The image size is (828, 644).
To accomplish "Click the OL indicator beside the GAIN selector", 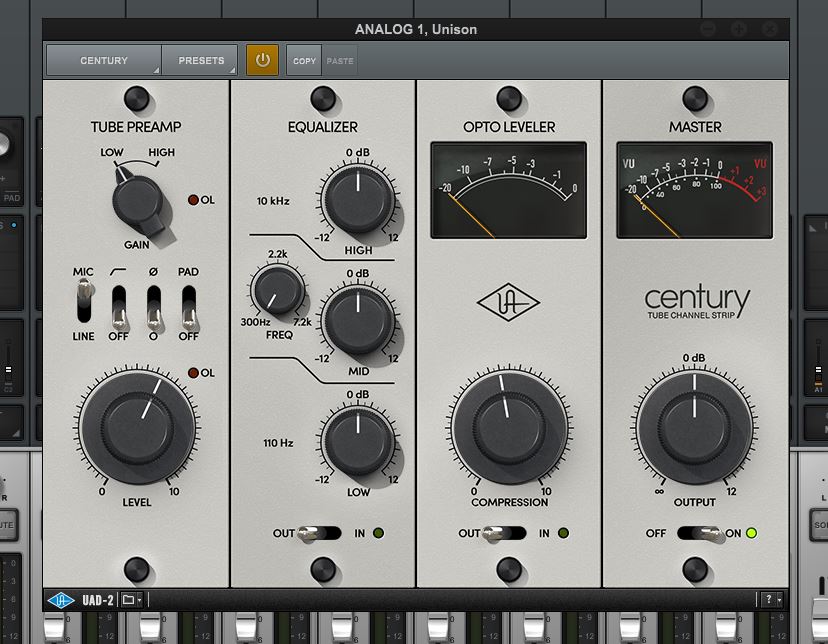I will point(194,200).
